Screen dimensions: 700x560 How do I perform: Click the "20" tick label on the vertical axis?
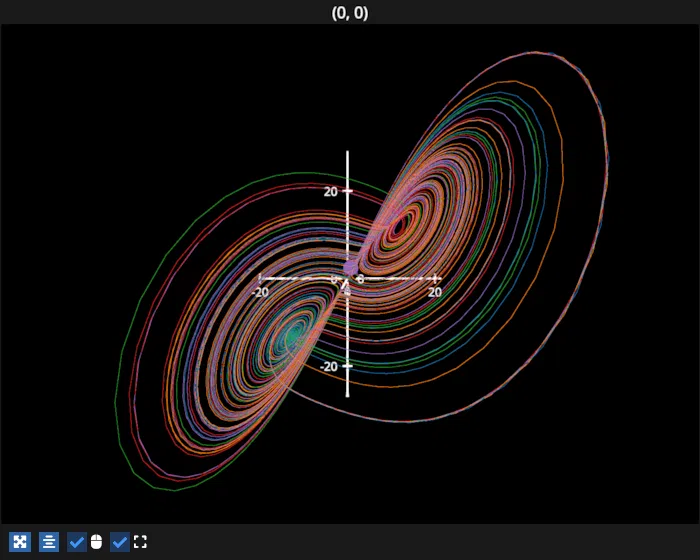[331, 192]
